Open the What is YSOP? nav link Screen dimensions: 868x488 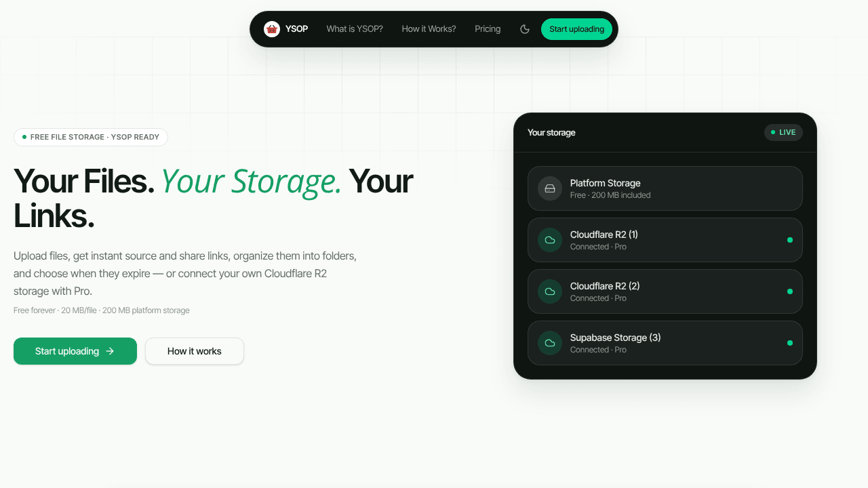coord(355,29)
